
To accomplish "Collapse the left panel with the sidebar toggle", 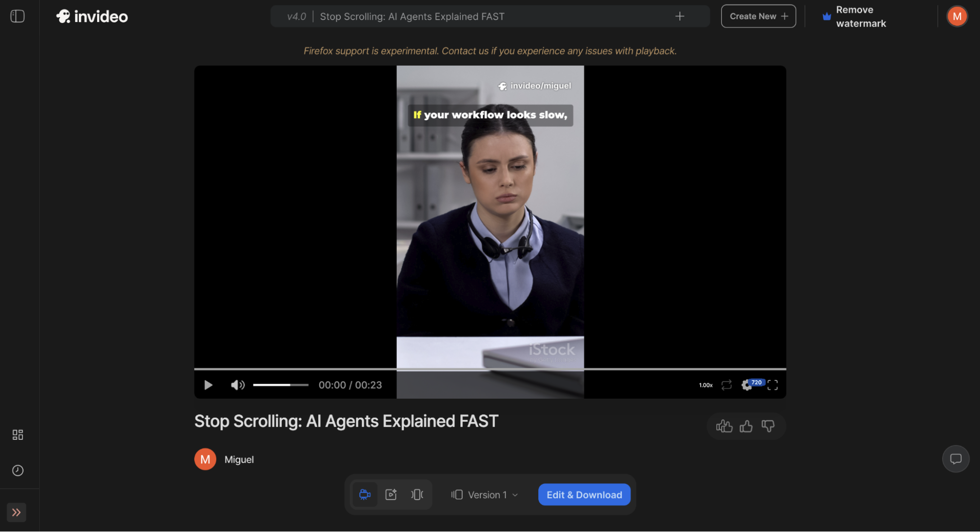I will 17,16.
